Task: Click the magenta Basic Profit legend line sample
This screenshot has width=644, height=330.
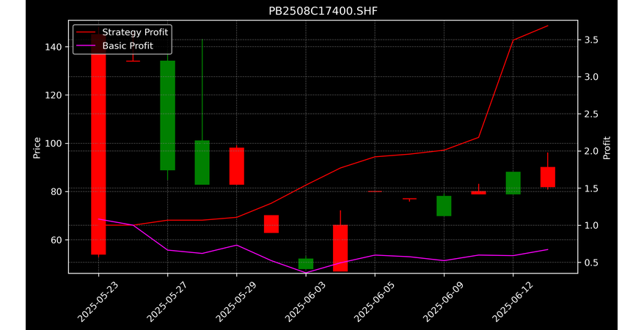Action: point(86,45)
